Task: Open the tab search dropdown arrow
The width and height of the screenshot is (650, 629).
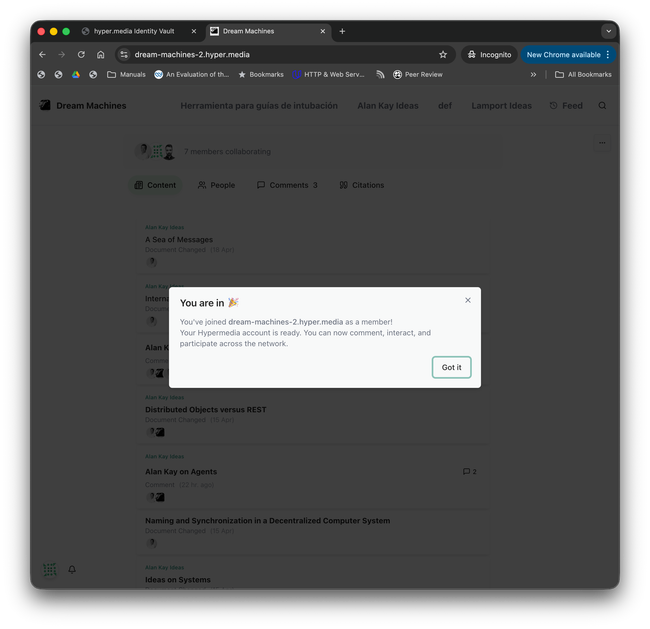Action: 608,31
